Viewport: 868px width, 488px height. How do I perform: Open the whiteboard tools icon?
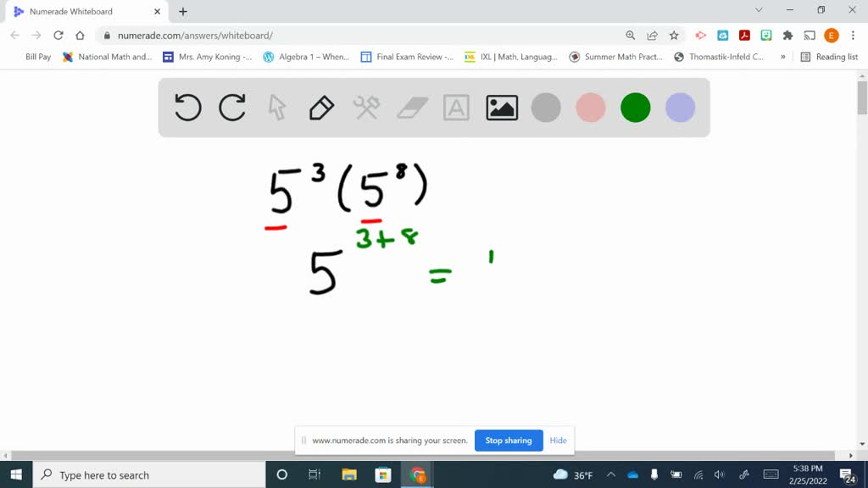pyautogui.click(x=366, y=108)
